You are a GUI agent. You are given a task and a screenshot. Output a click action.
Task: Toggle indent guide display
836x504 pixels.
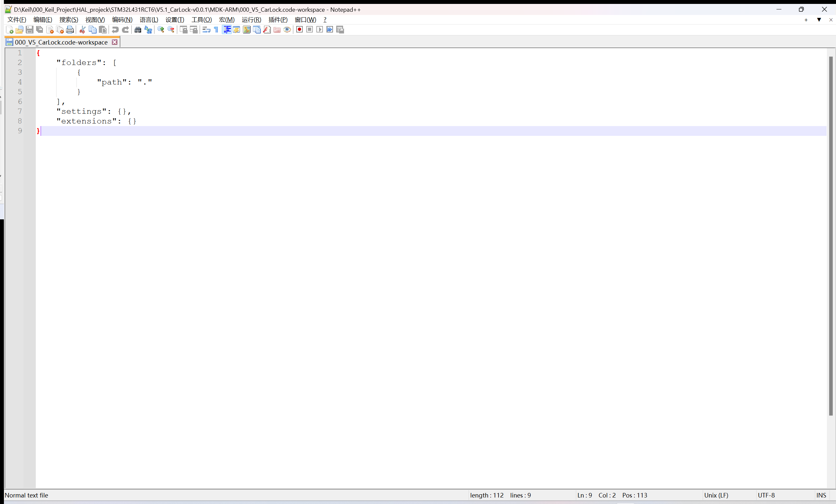[227, 30]
